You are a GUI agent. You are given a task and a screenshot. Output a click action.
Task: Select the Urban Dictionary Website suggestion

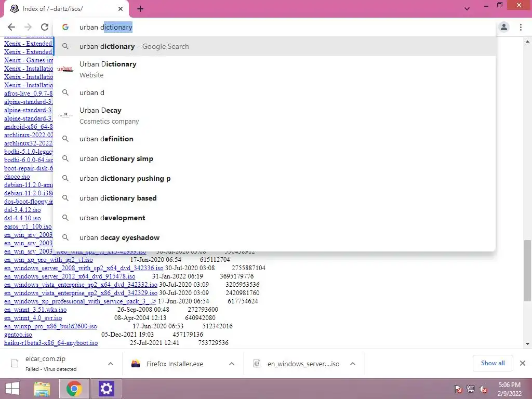(275, 70)
